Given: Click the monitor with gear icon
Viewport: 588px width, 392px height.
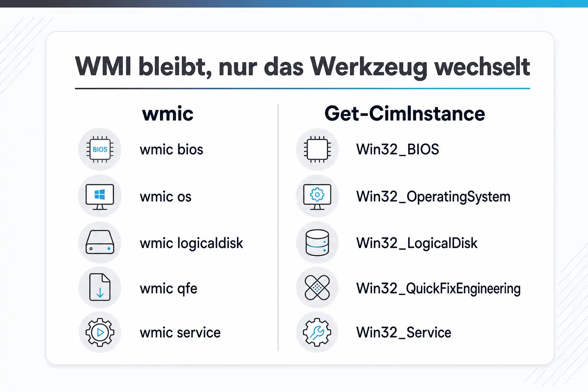Looking at the screenshot, I should pyautogui.click(x=317, y=196).
